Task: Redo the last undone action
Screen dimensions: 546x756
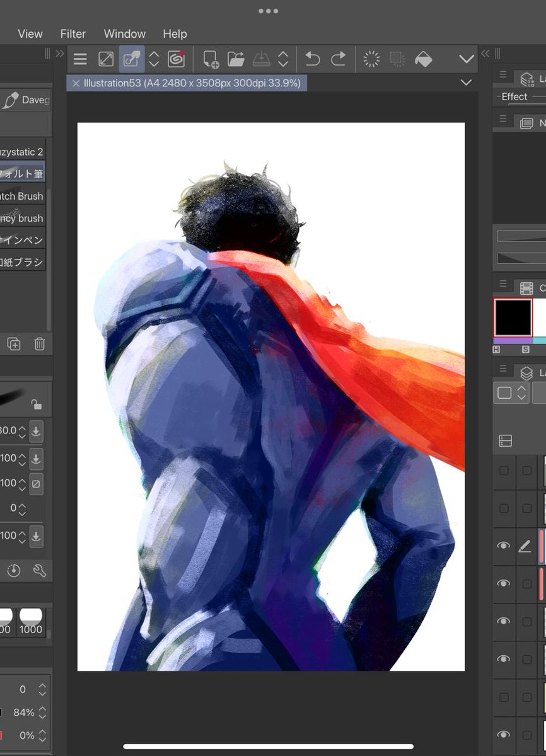Action: 339,59
